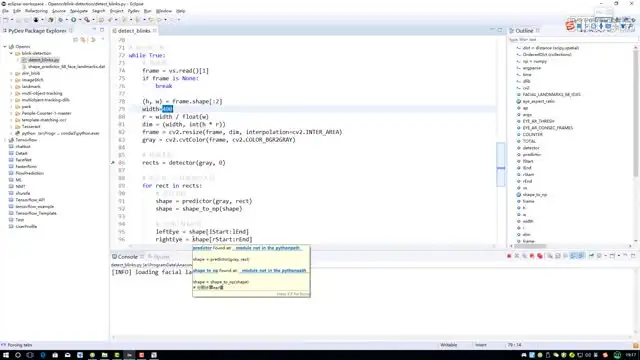Collapse the blink-detection folder

click(11, 53)
